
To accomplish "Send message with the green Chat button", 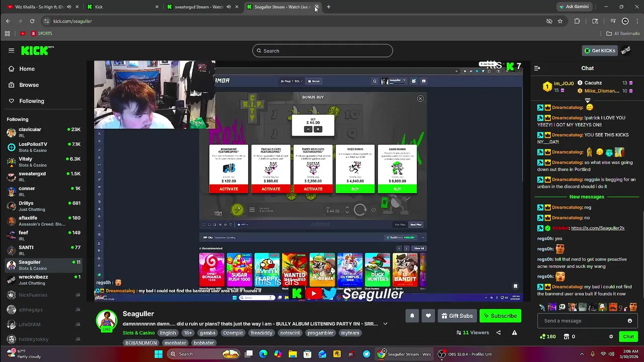I will [628, 336].
